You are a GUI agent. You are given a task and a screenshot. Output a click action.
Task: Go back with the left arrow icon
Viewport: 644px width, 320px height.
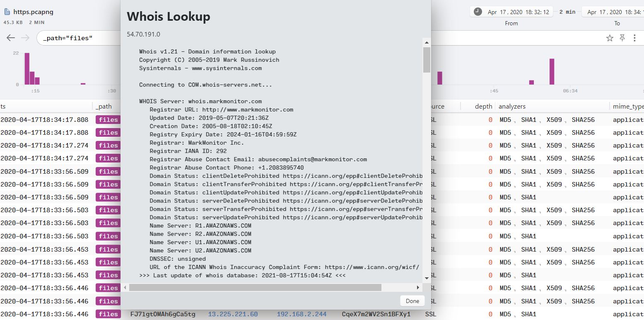[x=11, y=38]
